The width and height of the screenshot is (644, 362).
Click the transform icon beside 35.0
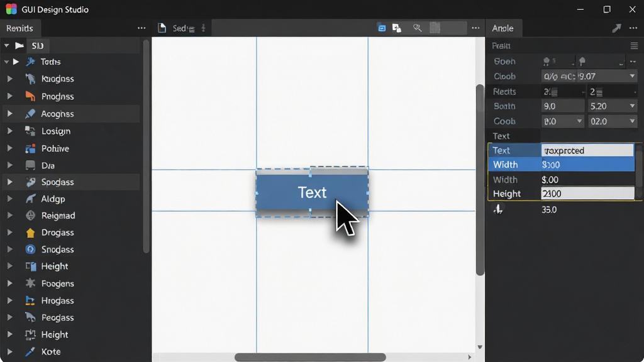[498, 209]
